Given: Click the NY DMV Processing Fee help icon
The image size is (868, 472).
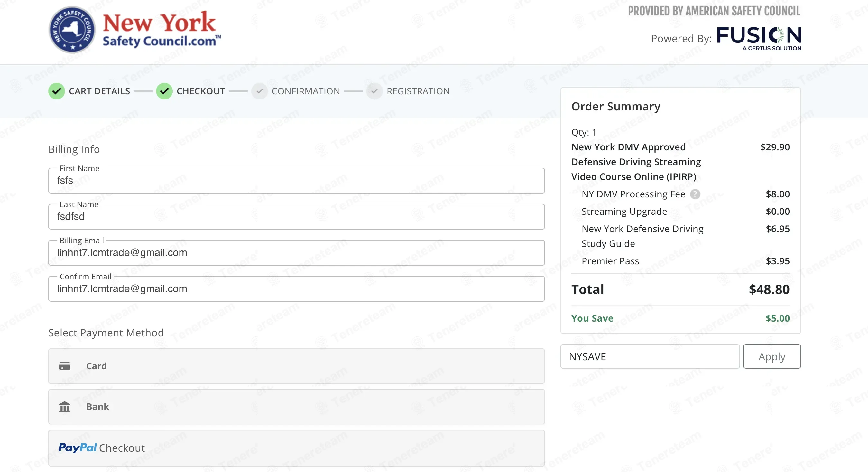Looking at the screenshot, I should (695, 194).
